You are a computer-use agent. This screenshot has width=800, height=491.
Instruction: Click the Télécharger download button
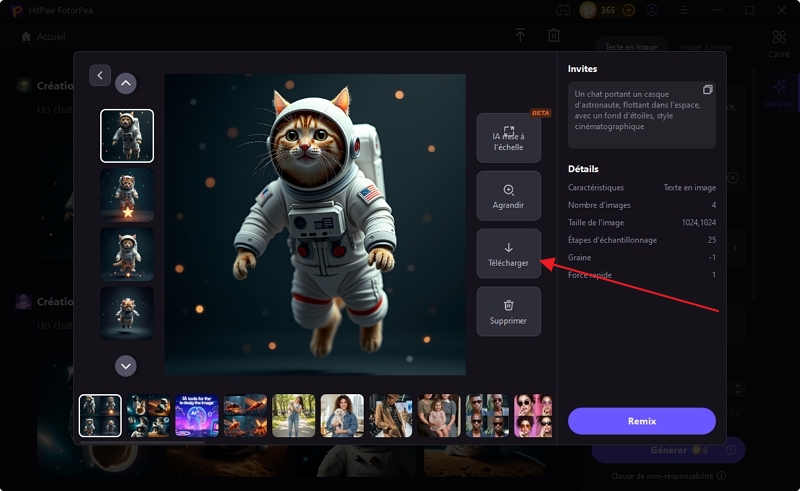click(508, 254)
